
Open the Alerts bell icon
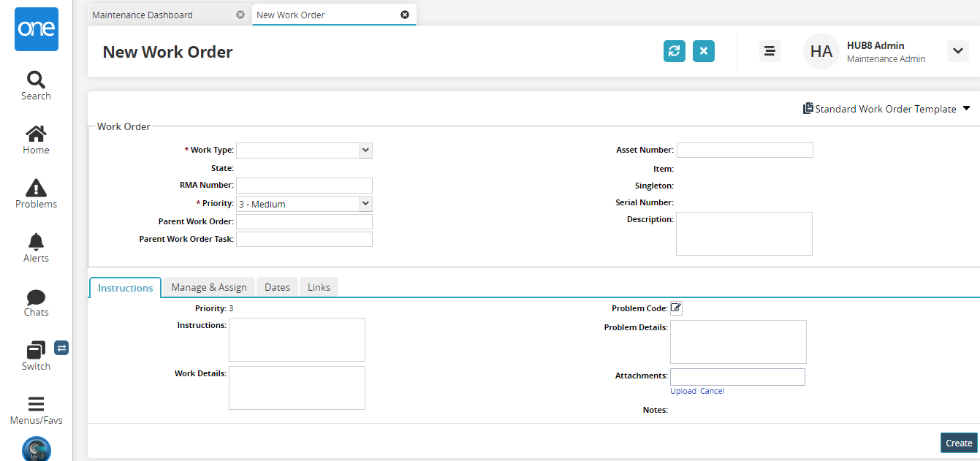pos(36,242)
